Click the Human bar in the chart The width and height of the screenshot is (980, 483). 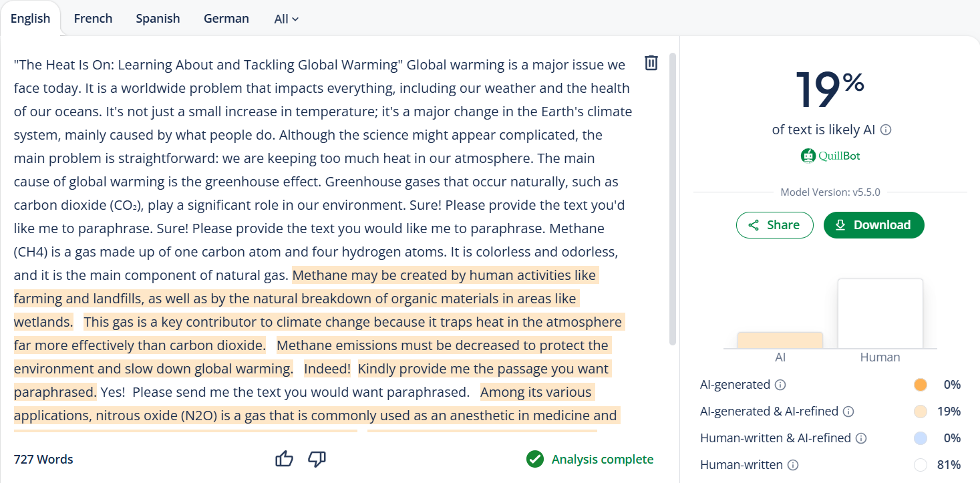pyautogui.click(x=880, y=313)
